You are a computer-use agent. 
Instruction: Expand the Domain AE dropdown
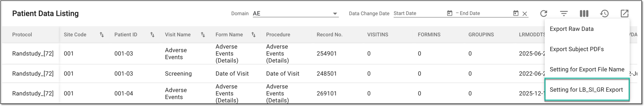(296, 14)
